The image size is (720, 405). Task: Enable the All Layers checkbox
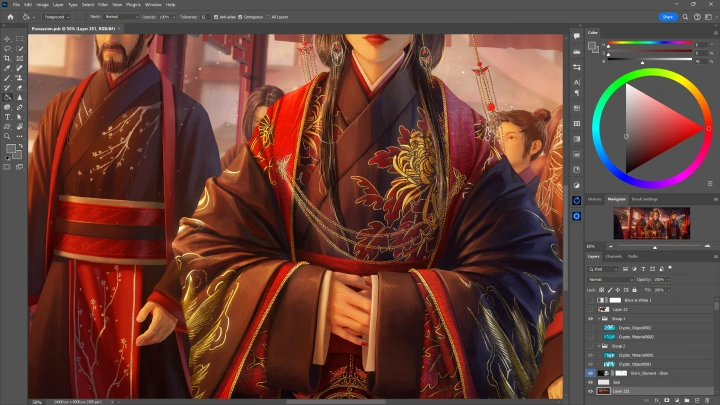[268, 17]
